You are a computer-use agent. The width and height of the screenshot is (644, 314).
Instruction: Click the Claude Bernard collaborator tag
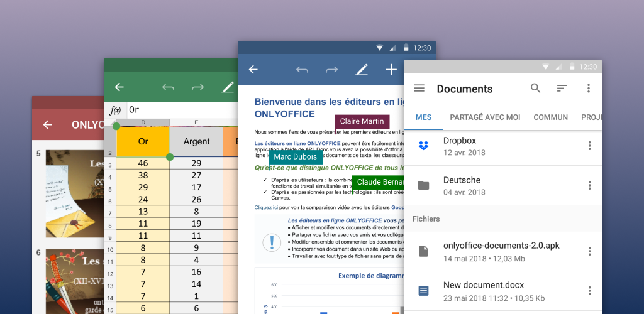click(378, 182)
